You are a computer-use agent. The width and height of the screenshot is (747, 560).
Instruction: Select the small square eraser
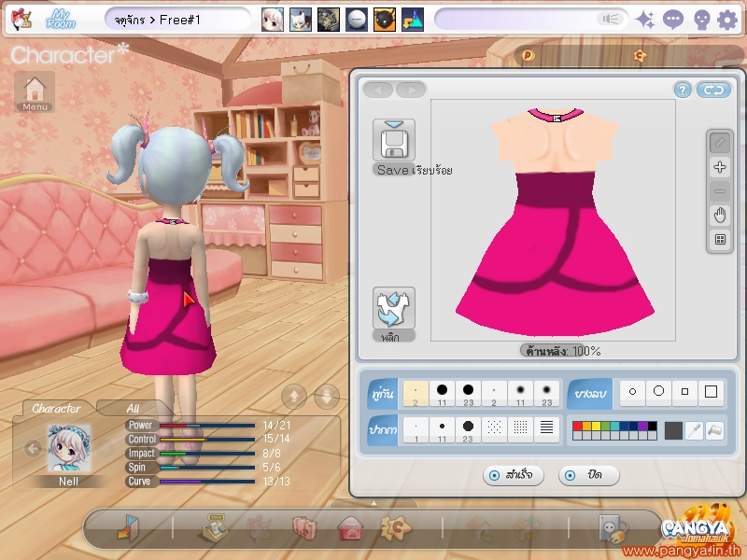tap(685, 392)
